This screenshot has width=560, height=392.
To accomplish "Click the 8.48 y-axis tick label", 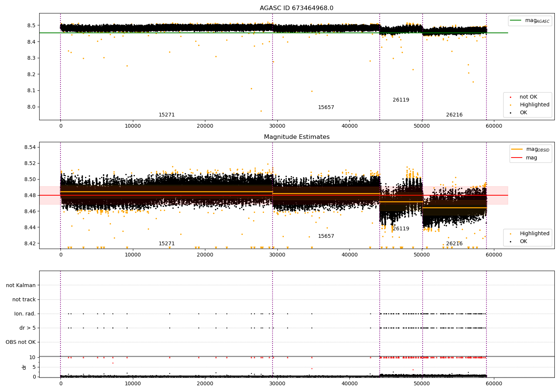I will [29, 195].
